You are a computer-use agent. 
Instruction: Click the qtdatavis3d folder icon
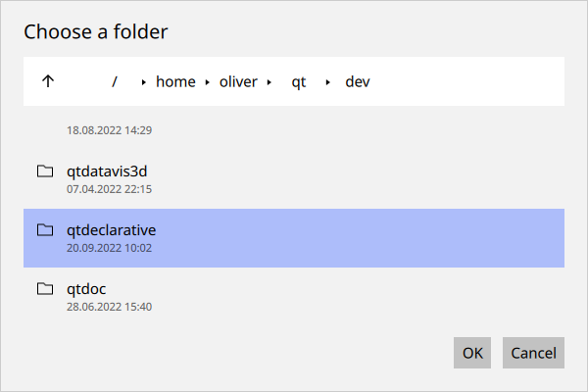coord(44,171)
